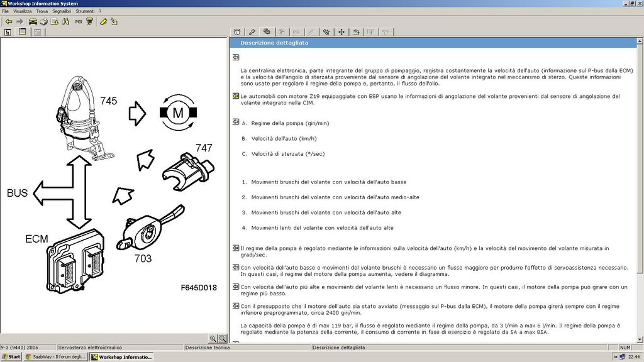Zoom out on the diagram
The image size is (644, 362).
point(222,339)
